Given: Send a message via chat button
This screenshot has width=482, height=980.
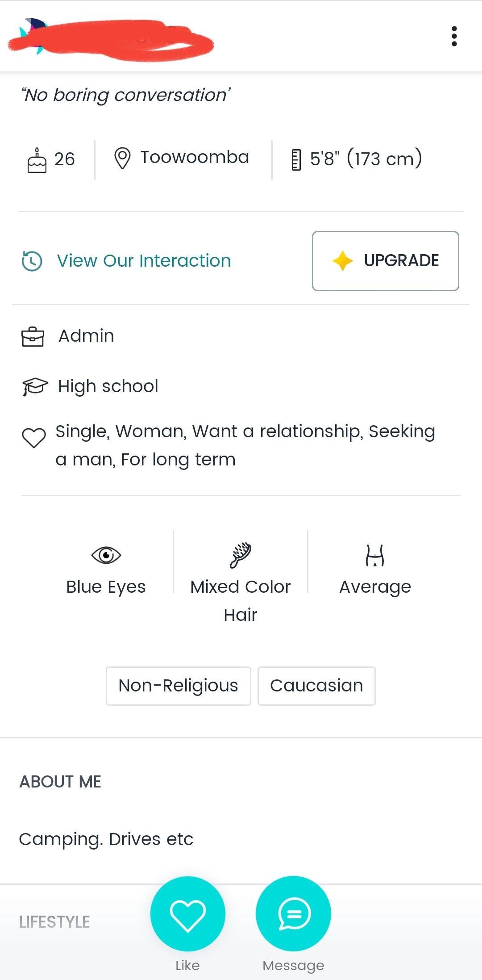Looking at the screenshot, I should [293, 914].
